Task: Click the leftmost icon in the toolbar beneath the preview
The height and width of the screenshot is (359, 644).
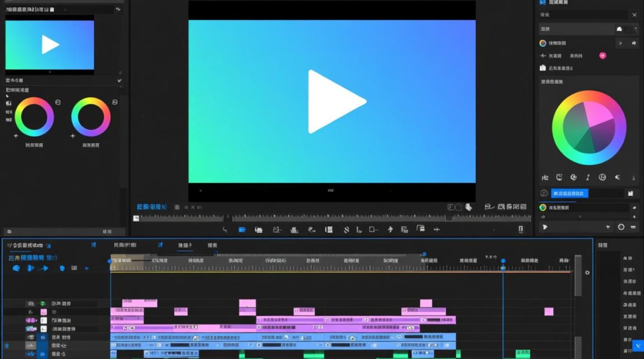Action: click(x=225, y=230)
